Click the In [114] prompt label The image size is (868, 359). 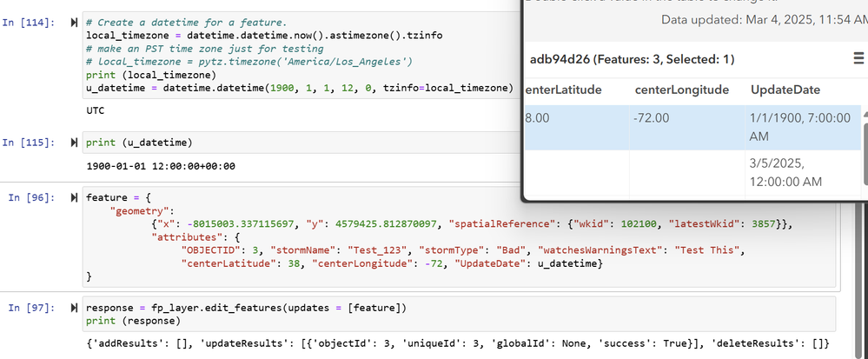(29, 23)
